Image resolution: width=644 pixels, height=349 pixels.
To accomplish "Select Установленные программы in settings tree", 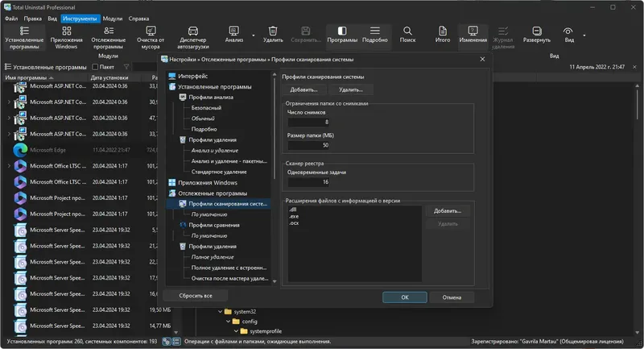I will (x=214, y=87).
